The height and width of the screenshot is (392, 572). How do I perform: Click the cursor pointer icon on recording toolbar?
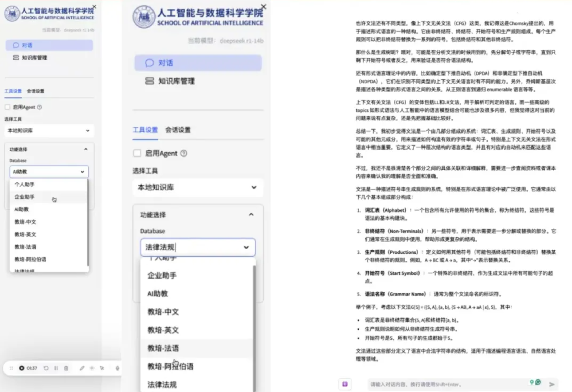(x=102, y=368)
